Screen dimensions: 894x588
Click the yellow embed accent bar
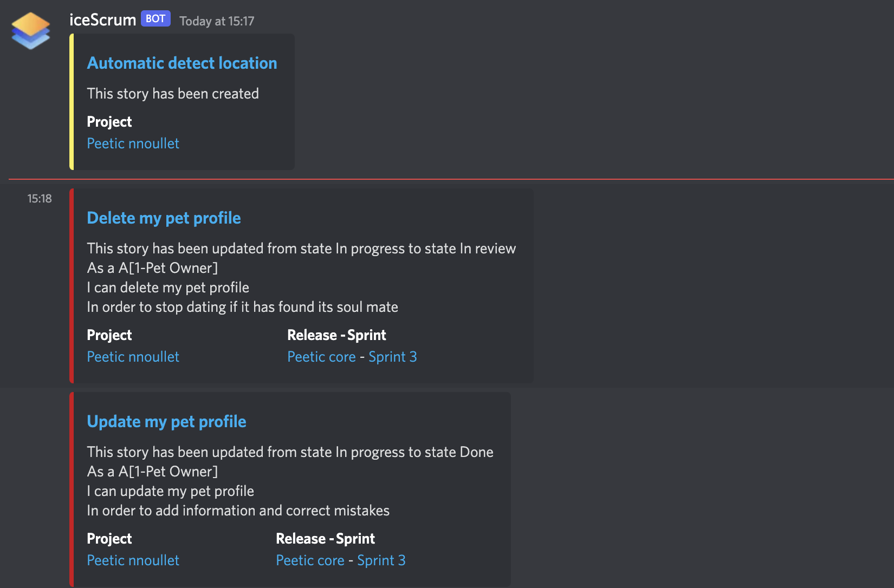(x=71, y=102)
